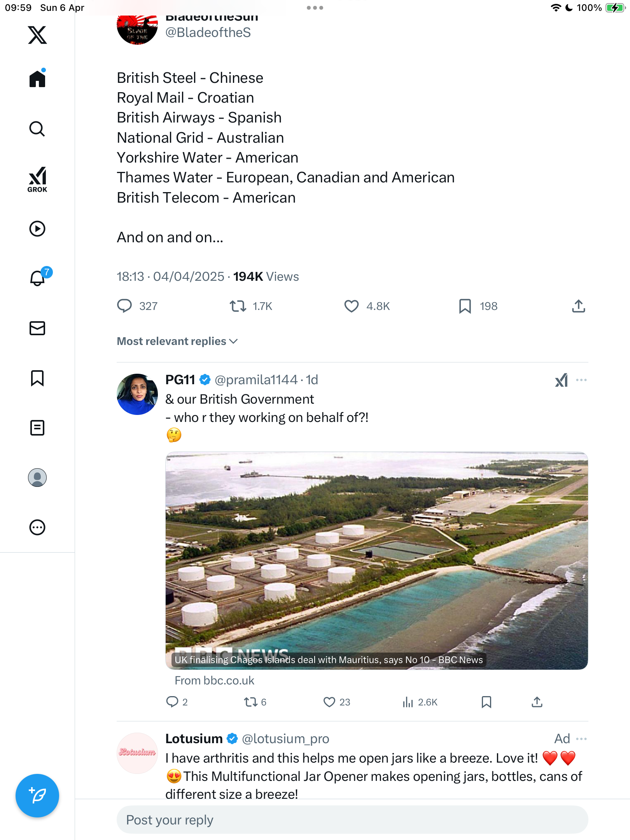Screen dimensions: 630x840
Task: Open the profile avatar in sidebar
Action: (x=37, y=478)
